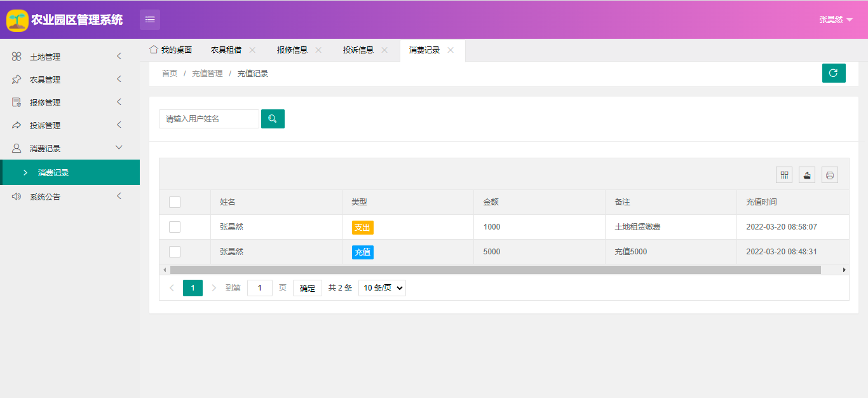Click the 系统公告 speaker icon
The height and width of the screenshot is (398, 868).
(17, 196)
